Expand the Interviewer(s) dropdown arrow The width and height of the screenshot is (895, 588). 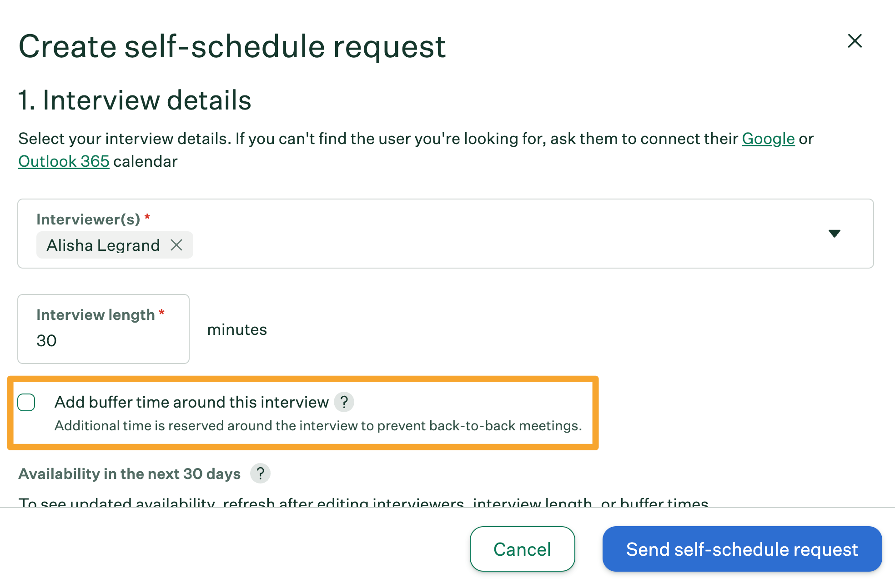coord(834,234)
